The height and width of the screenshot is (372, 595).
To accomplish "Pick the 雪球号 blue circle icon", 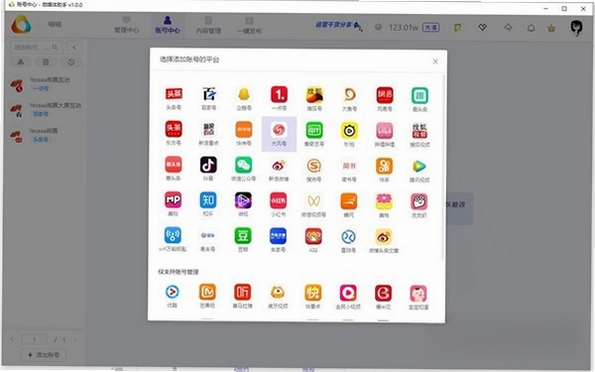I will coord(348,237).
